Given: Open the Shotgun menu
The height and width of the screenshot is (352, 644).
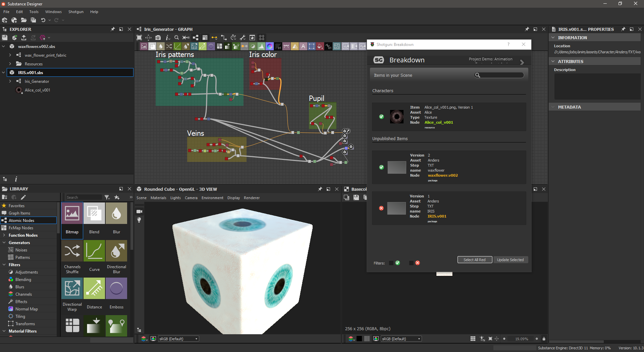Looking at the screenshot, I should [76, 12].
